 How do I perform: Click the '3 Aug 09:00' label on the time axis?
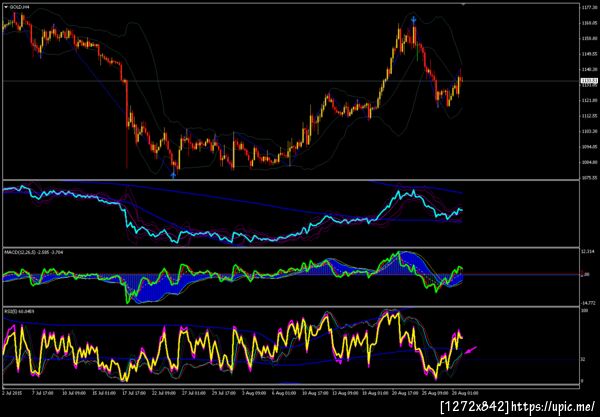254,393
